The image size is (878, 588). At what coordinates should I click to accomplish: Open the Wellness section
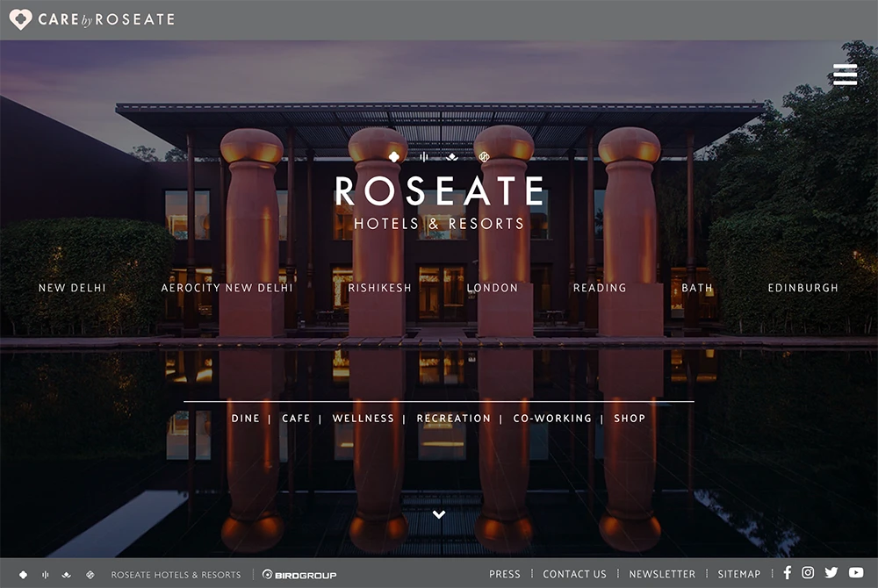tap(363, 418)
